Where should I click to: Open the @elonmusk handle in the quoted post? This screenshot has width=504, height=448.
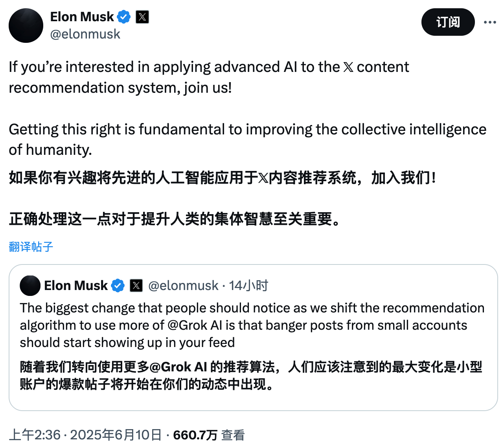point(183,286)
